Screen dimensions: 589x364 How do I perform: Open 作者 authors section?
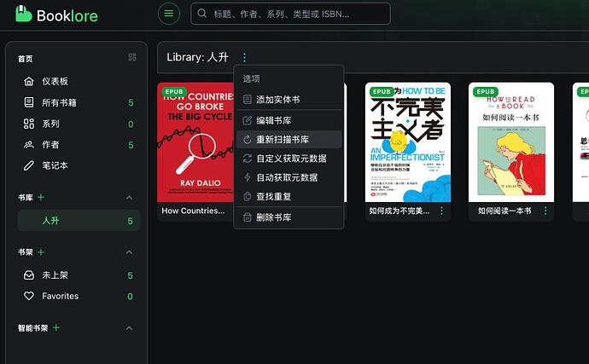click(79, 145)
